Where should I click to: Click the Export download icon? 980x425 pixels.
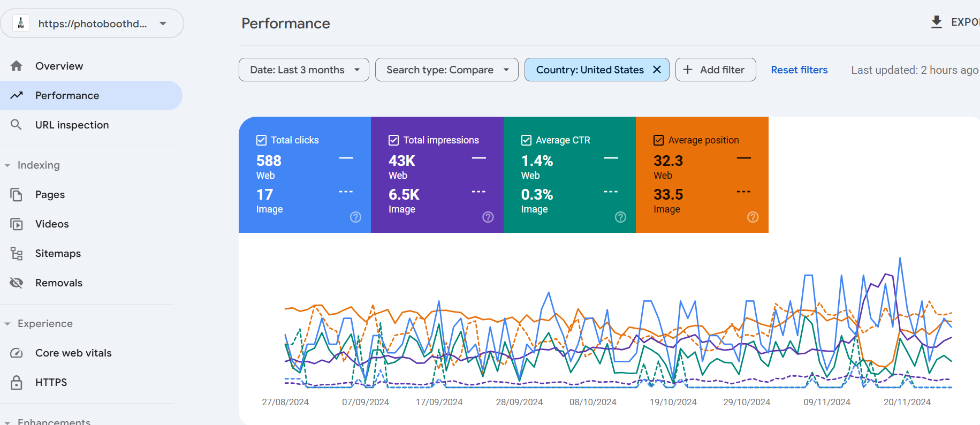(x=937, y=22)
